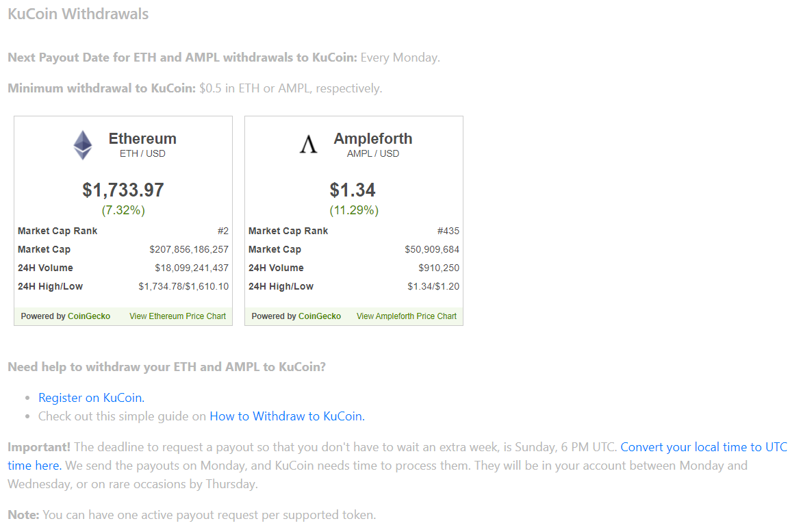The width and height of the screenshot is (803, 532).
Task: Open View Ampleforth Price Chart link
Action: pos(406,316)
